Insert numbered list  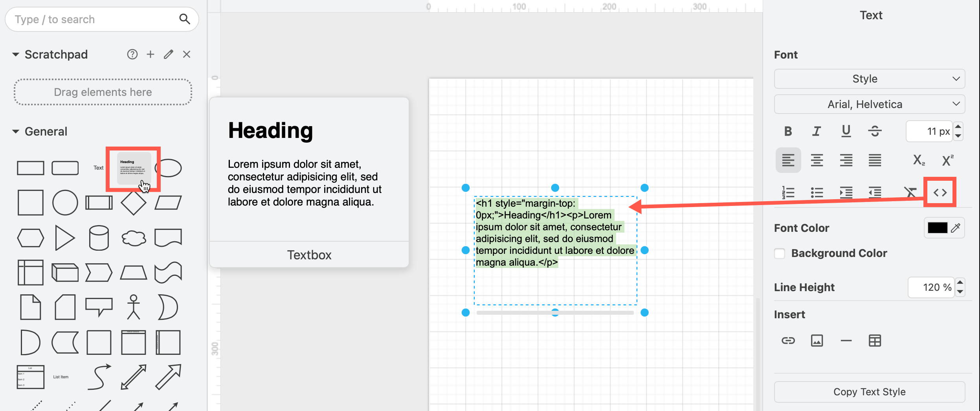tap(788, 193)
